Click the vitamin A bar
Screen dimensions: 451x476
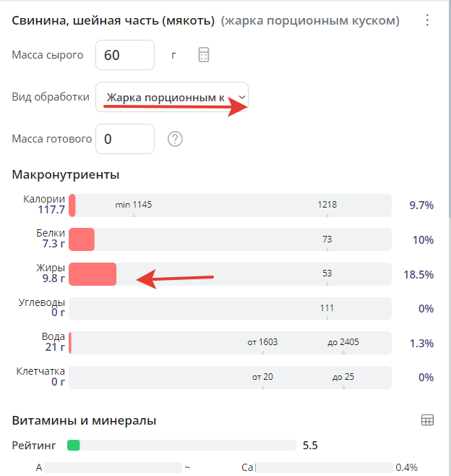pyautogui.click(x=113, y=467)
